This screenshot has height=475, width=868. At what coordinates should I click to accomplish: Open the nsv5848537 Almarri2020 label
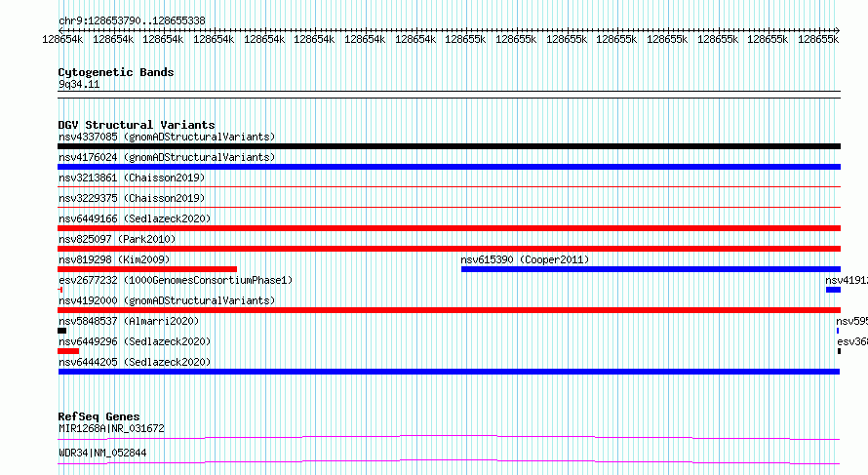129,321
